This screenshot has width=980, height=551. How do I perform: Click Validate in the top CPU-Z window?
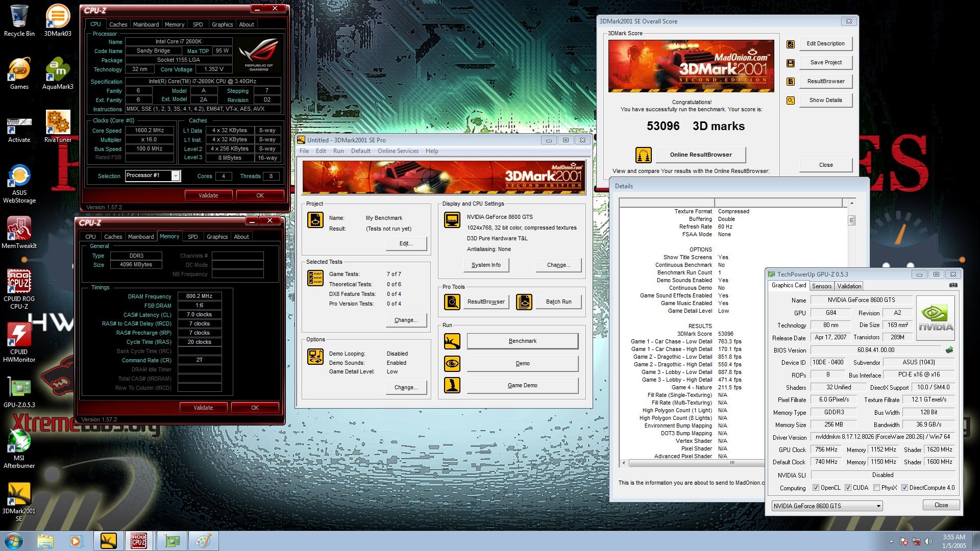[x=208, y=195]
